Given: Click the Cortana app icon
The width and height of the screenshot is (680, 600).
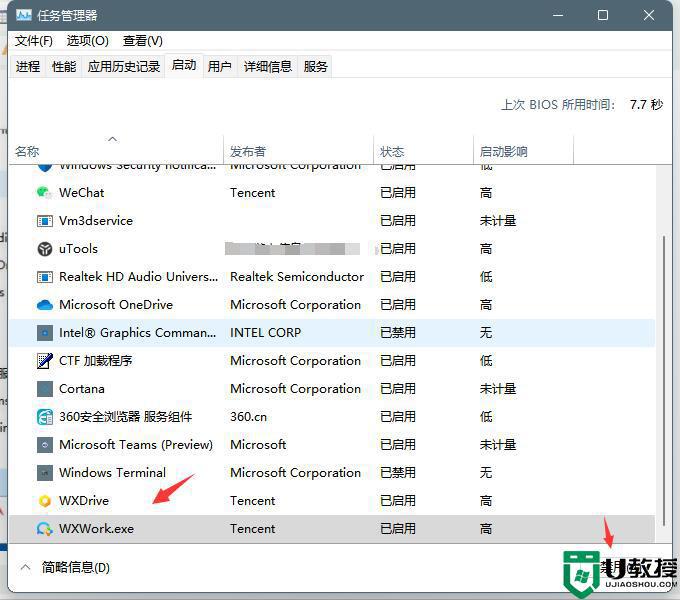Looking at the screenshot, I should pyautogui.click(x=45, y=388).
